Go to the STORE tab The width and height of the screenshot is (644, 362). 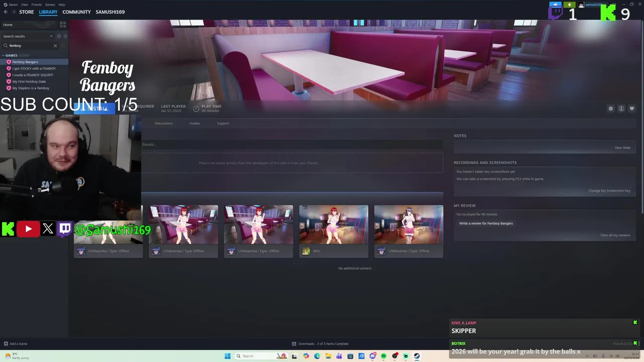(26, 12)
